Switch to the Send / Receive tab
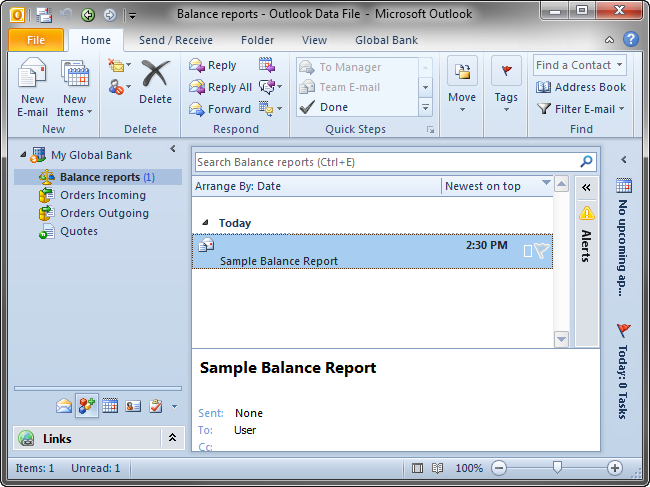 [x=176, y=40]
